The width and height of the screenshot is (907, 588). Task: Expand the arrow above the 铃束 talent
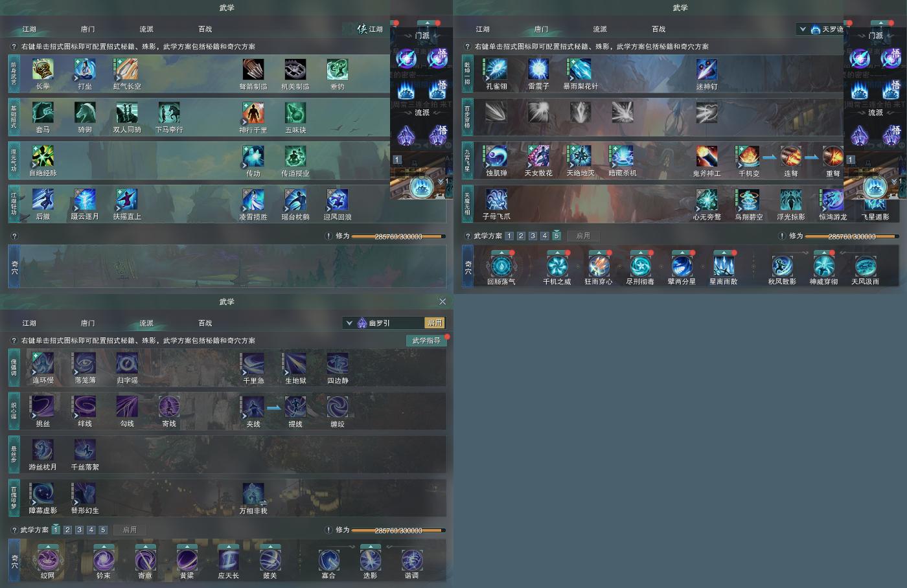pyautogui.click(x=104, y=547)
